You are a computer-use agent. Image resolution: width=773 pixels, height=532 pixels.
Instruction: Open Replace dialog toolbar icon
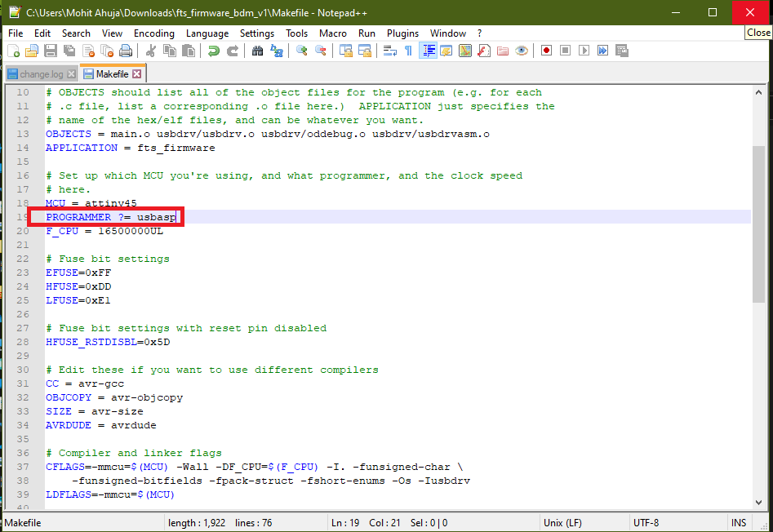(x=277, y=51)
